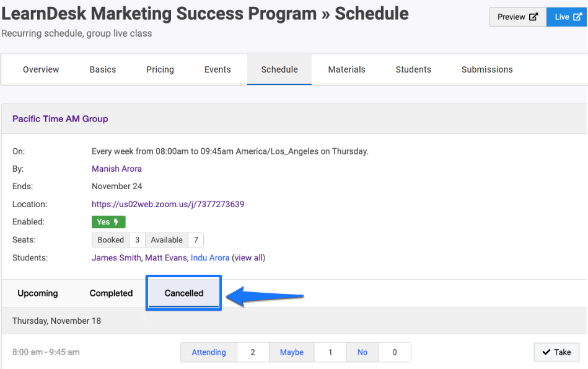Select the Cancelled sessions tab

tap(184, 293)
